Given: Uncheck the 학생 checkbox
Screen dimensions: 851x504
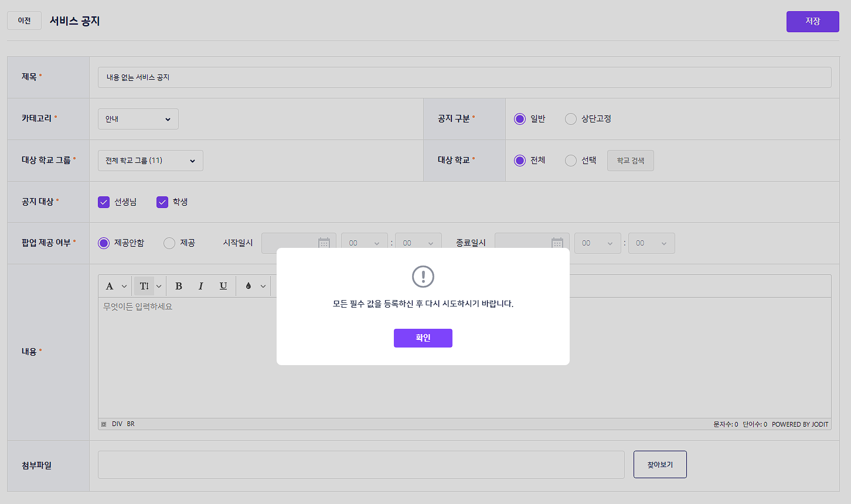Looking at the screenshot, I should click(x=162, y=202).
